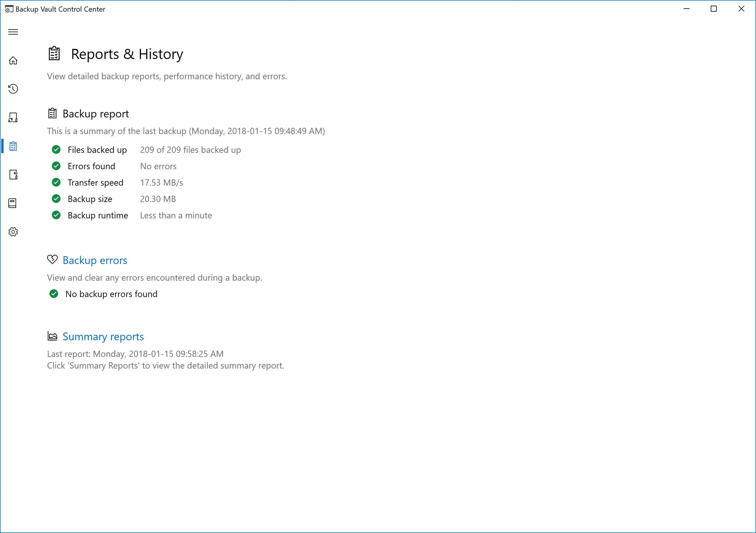Click the green check next to Backup runtime
The image size is (756, 533).
[56, 215]
